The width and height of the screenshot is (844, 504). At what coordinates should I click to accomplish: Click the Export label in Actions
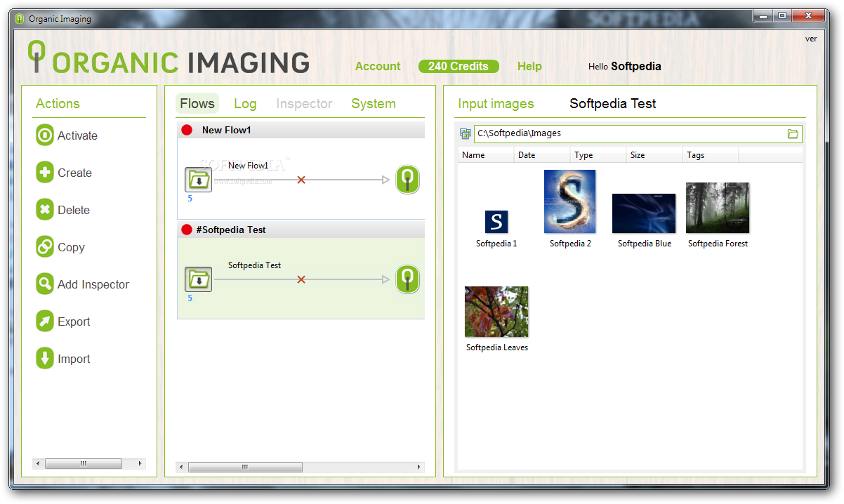point(74,322)
